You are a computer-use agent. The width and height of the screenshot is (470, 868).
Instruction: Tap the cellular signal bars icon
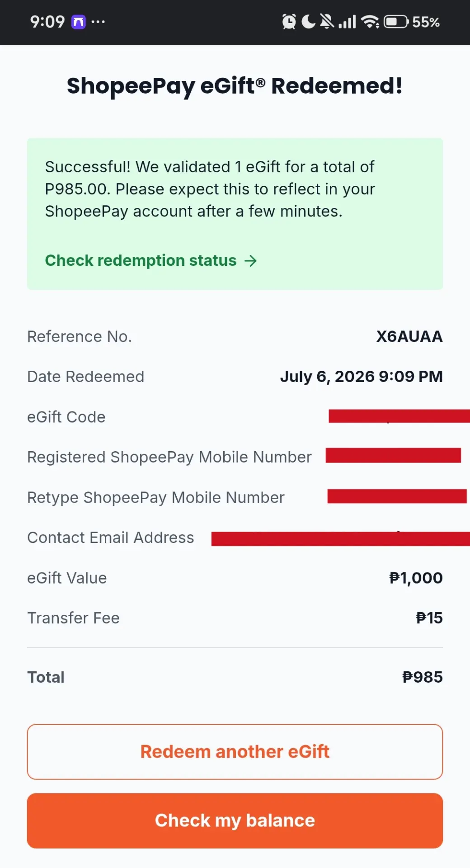[347, 22]
